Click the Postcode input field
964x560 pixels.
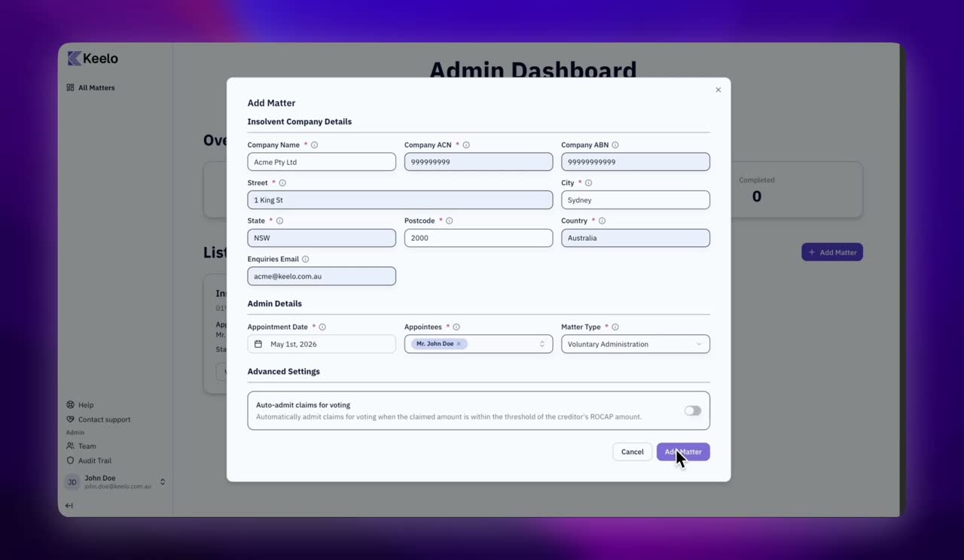click(478, 238)
